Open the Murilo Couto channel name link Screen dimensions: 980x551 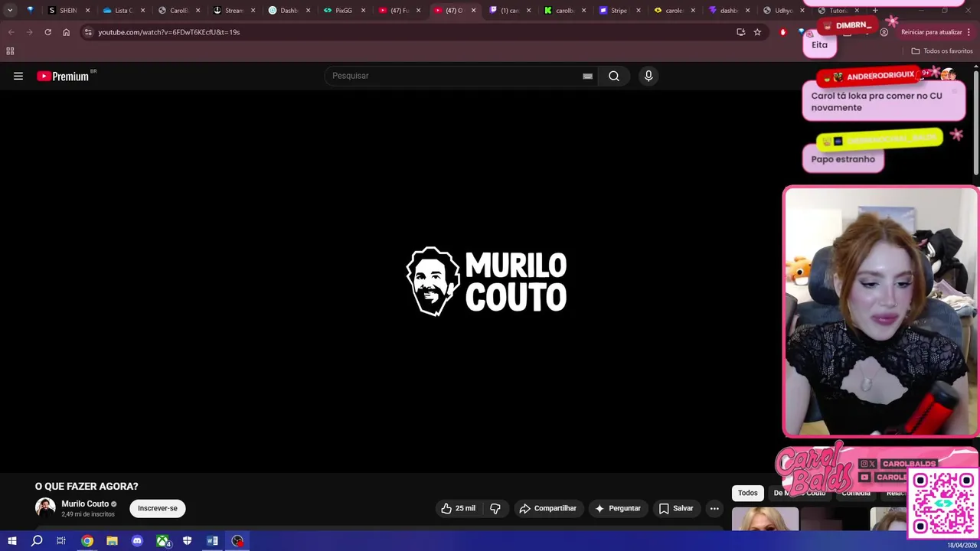(x=85, y=504)
